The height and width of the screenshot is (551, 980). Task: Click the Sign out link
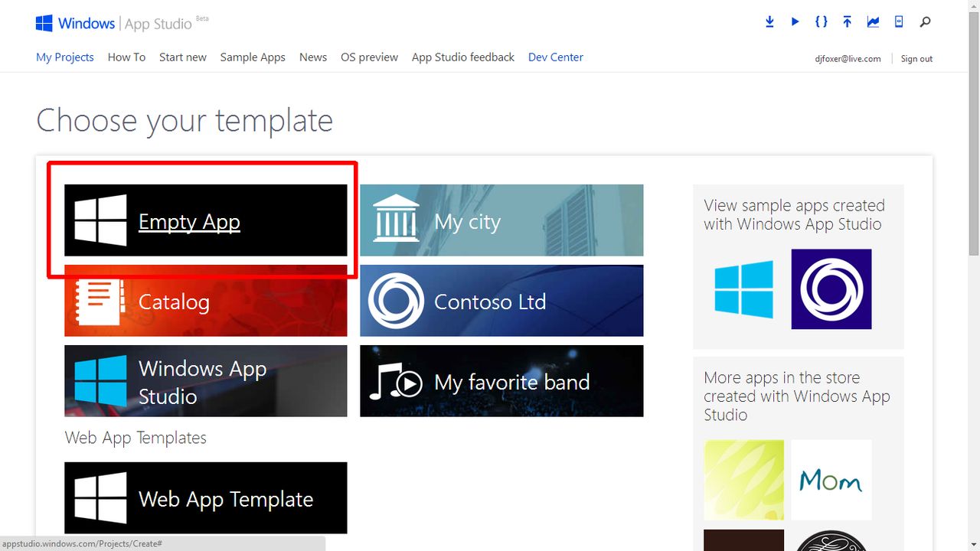(916, 59)
